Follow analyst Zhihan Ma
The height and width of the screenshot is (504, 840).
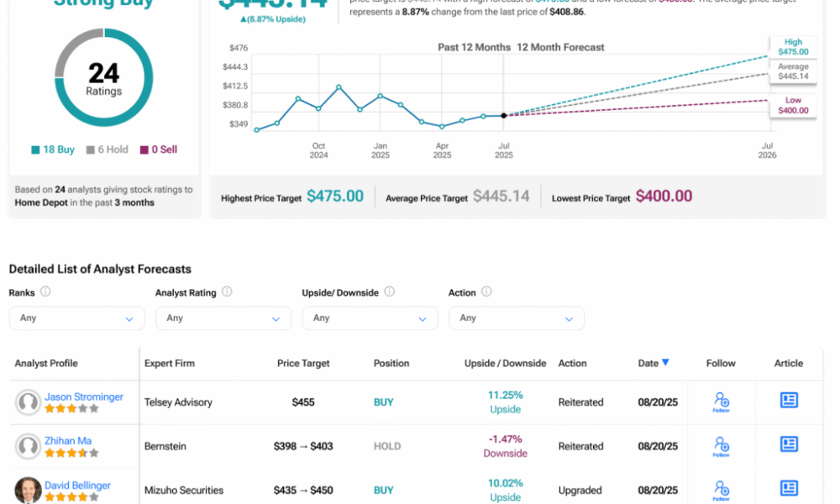[721, 446]
